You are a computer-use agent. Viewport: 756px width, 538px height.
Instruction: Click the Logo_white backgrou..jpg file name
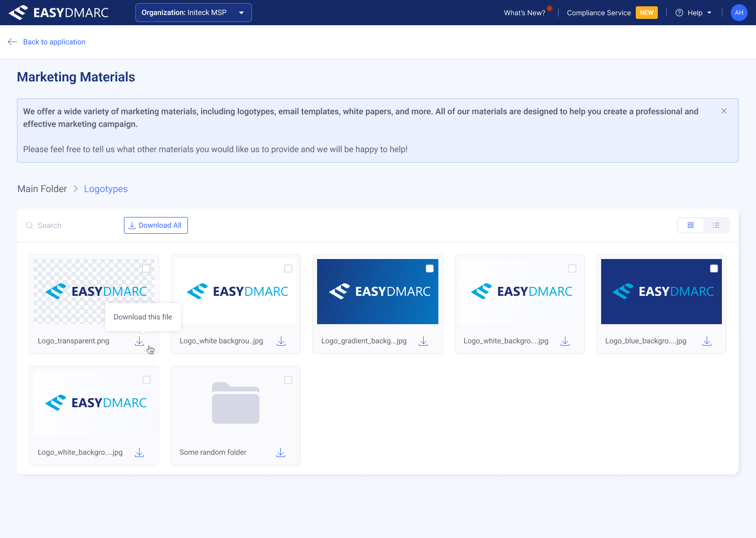tap(221, 341)
